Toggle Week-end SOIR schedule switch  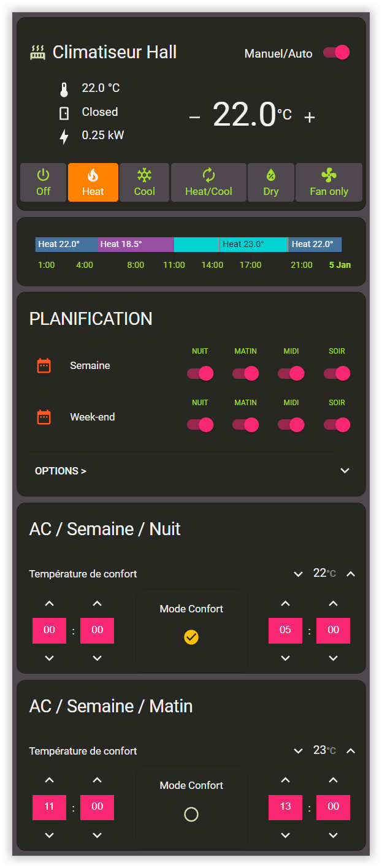(337, 425)
